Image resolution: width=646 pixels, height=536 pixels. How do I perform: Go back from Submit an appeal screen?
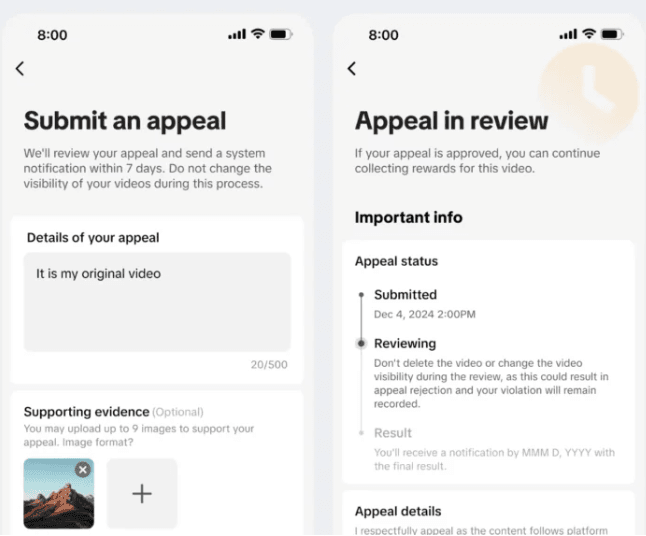[20, 68]
